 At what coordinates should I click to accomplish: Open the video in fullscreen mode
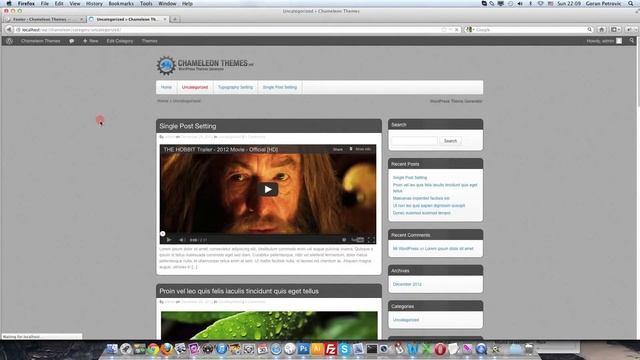point(371,240)
